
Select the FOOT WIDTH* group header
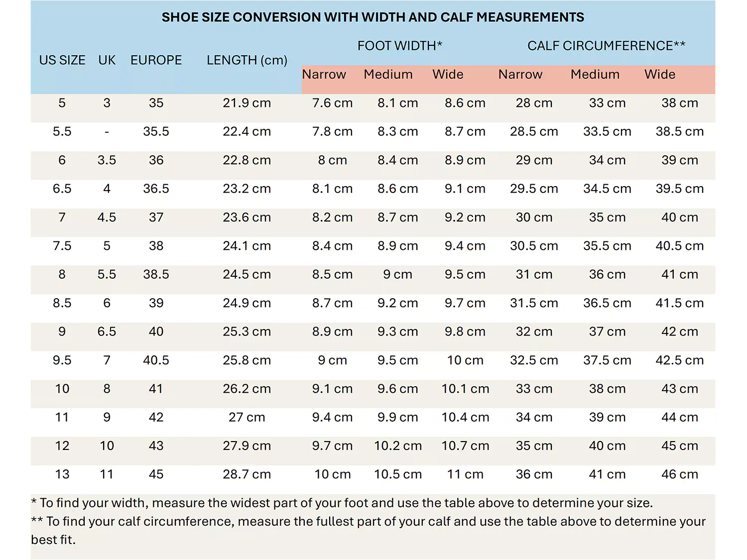click(400, 46)
